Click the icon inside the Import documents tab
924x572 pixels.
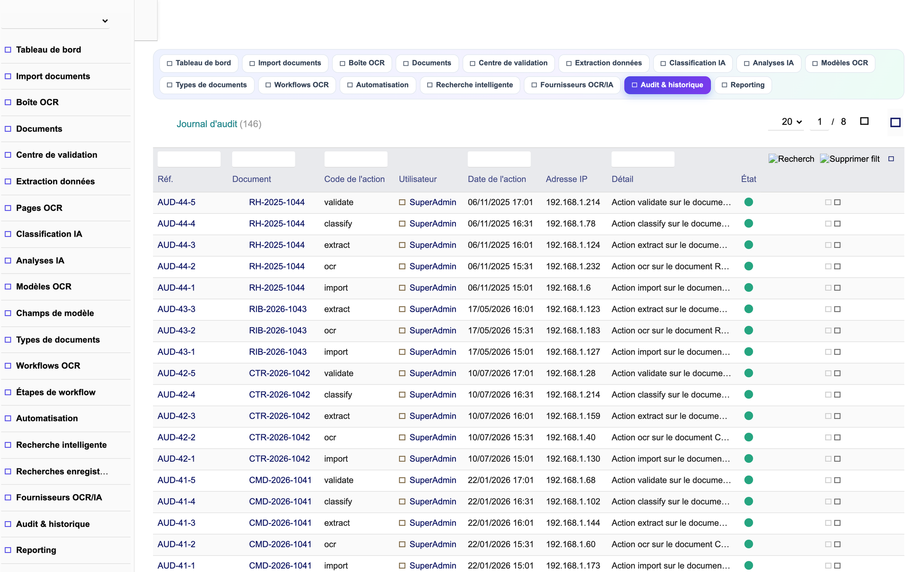click(x=252, y=63)
